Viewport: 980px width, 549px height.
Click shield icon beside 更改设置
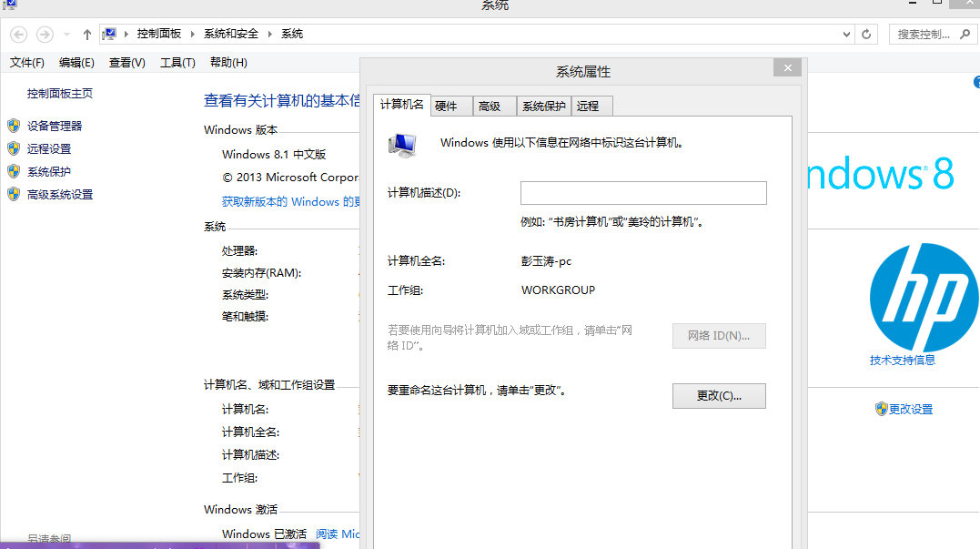[x=881, y=409]
